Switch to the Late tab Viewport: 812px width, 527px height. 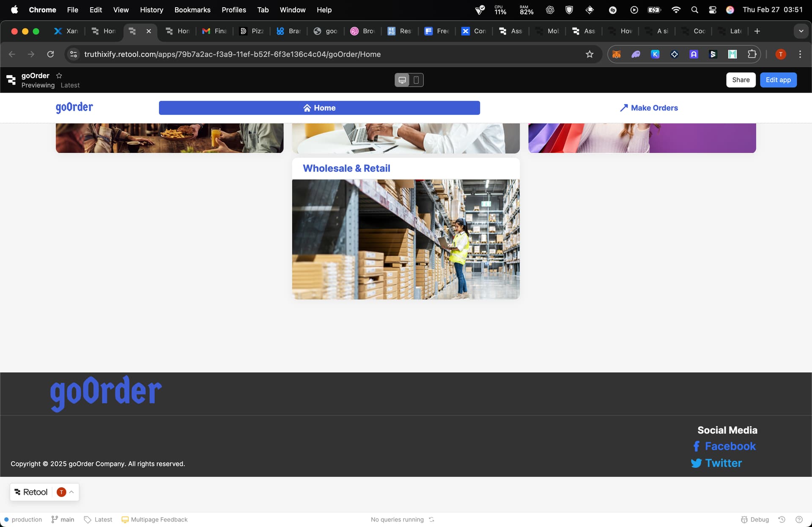730,31
